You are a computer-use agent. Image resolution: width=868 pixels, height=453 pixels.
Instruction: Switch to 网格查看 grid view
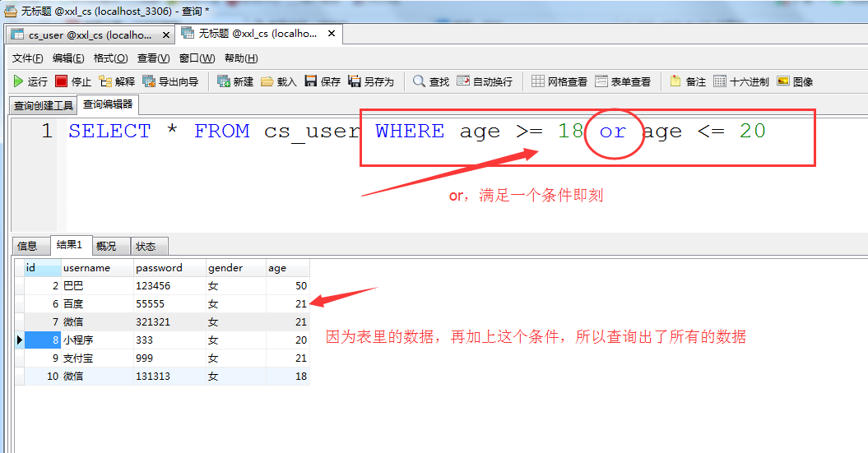(559, 82)
